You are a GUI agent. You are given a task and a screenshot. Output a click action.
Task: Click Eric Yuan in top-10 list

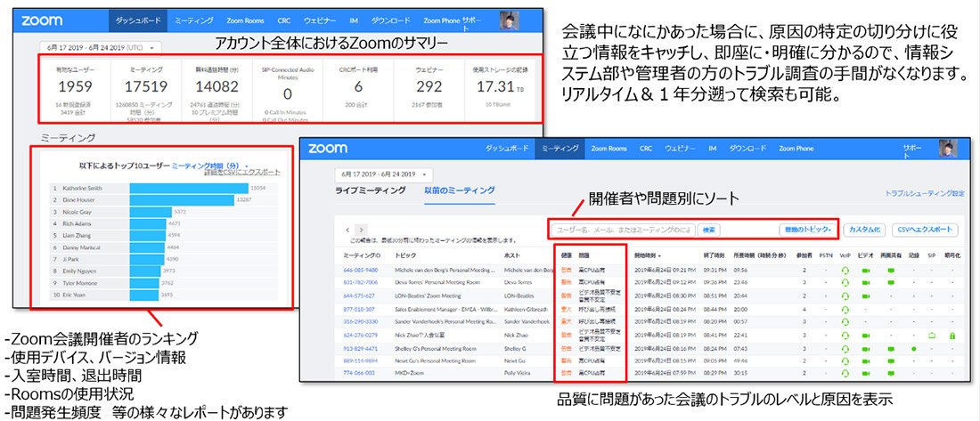(x=76, y=296)
